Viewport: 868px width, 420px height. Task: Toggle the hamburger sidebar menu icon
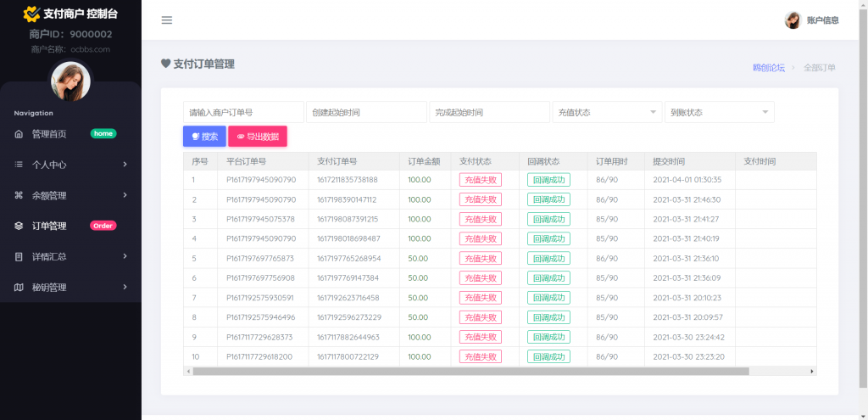pos(167,20)
